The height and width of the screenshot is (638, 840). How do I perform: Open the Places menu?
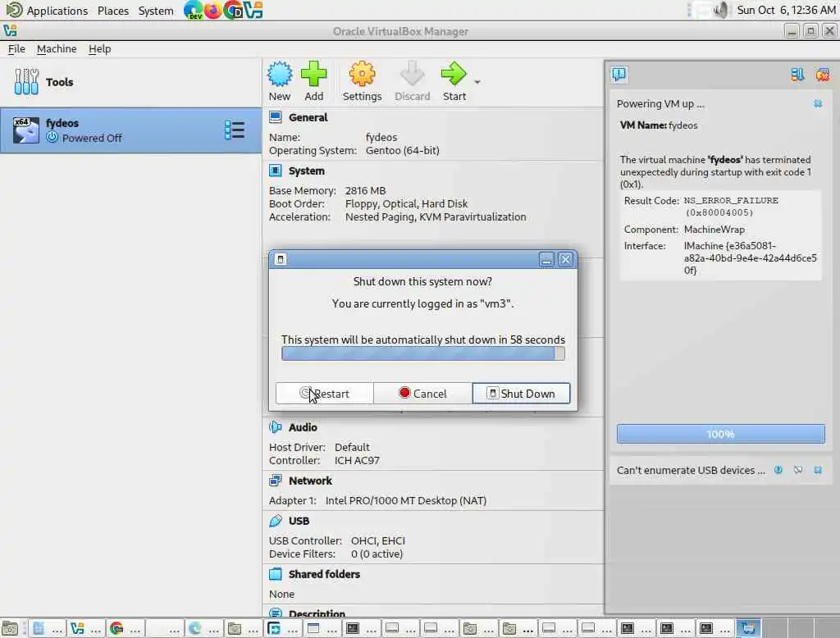pos(113,11)
